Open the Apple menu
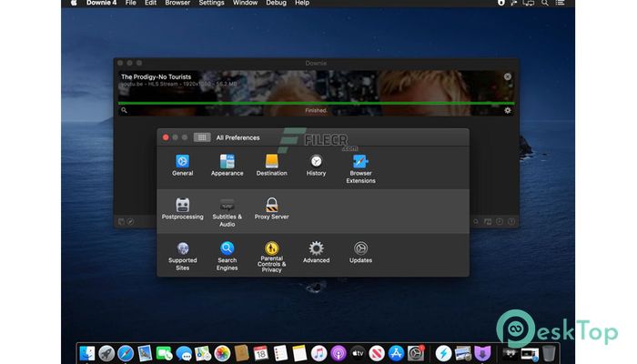 (74, 3)
